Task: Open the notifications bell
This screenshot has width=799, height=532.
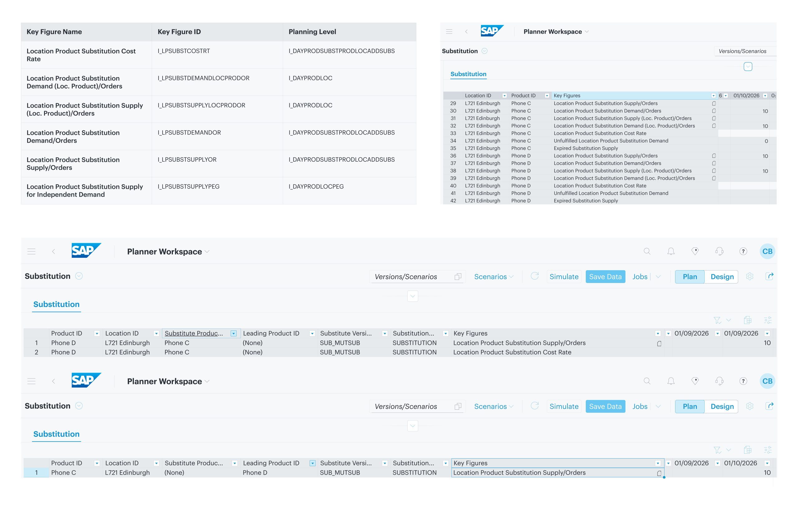Action: (671, 251)
